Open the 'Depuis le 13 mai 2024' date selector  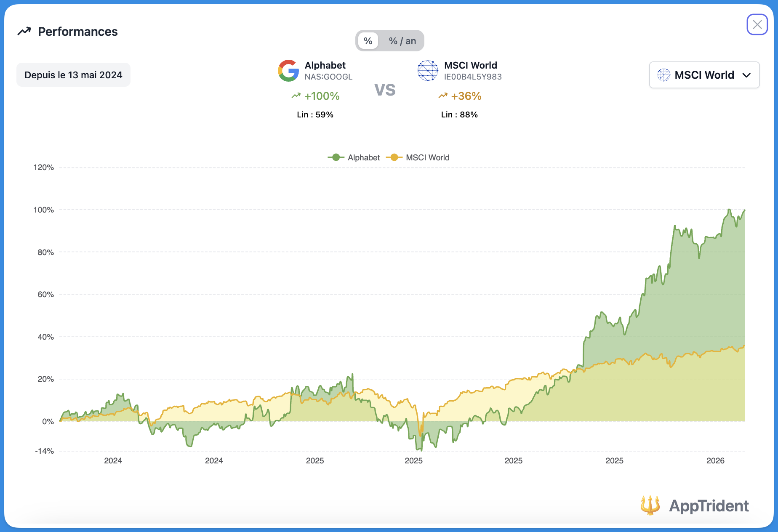click(73, 75)
